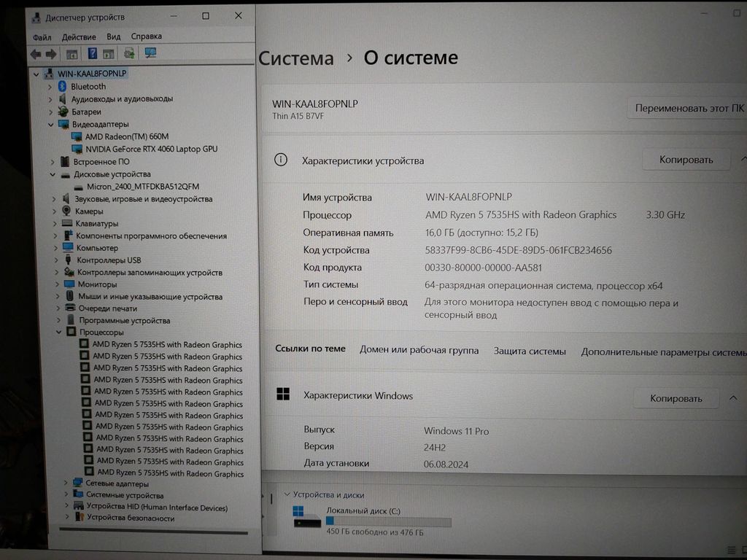The image size is (747, 560).
Task: Click the Windows logo beside "Характеристики Windows"
Action: (283, 394)
